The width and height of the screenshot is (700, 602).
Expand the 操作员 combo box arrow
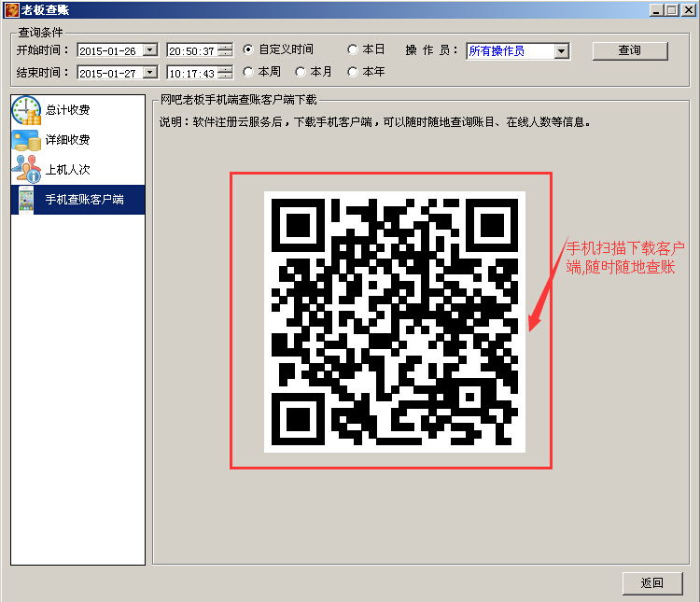coord(562,51)
